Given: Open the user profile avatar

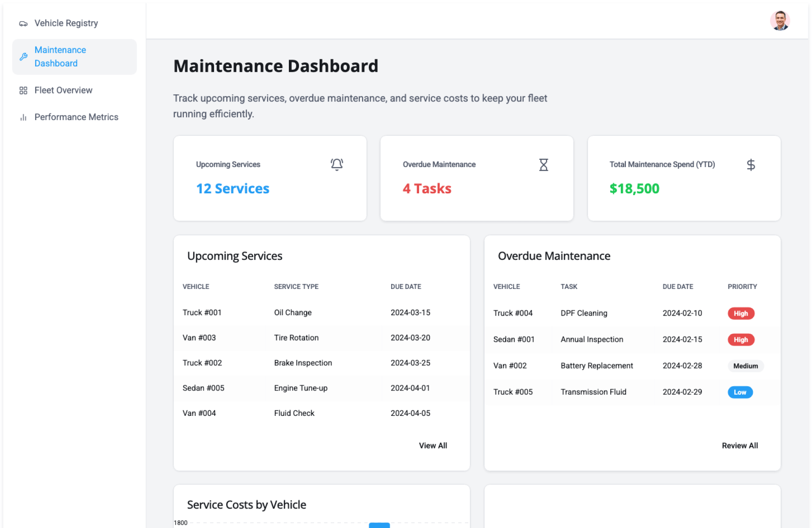Looking at the screenshot, I should (x=779, y=21).
